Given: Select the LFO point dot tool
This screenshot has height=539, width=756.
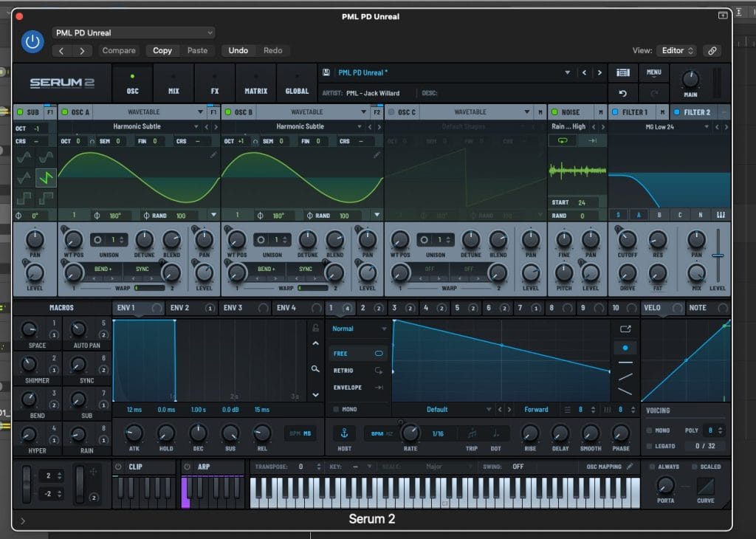Looking at the screenshot, I should [625, 348].
